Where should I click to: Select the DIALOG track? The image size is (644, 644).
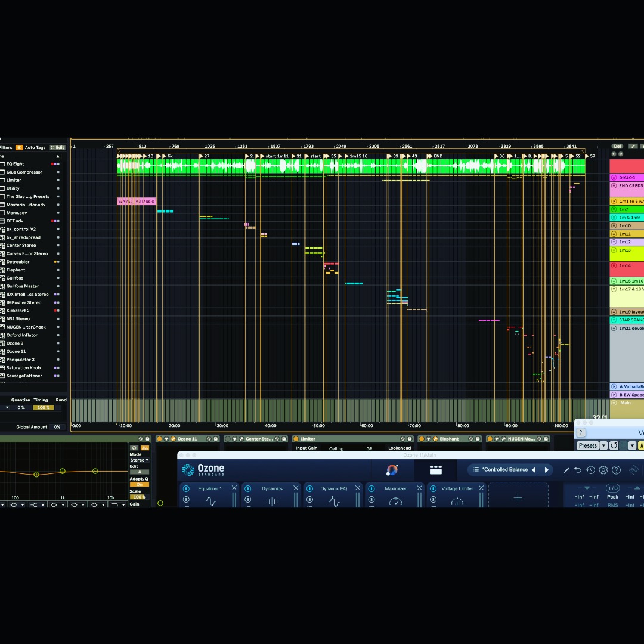click(x=627, y=178)
